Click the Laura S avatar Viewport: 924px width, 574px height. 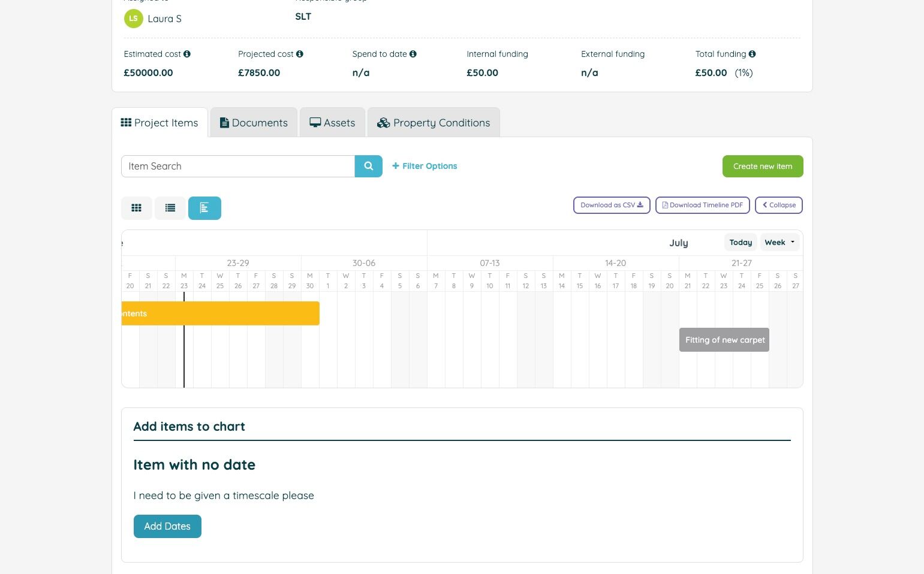click(x=133, y=19)
